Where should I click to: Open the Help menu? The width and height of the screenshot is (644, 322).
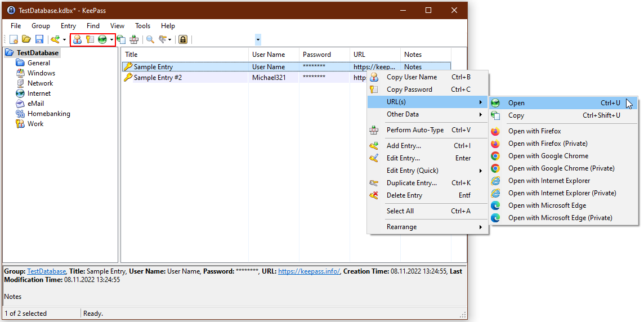pos(168,25)
